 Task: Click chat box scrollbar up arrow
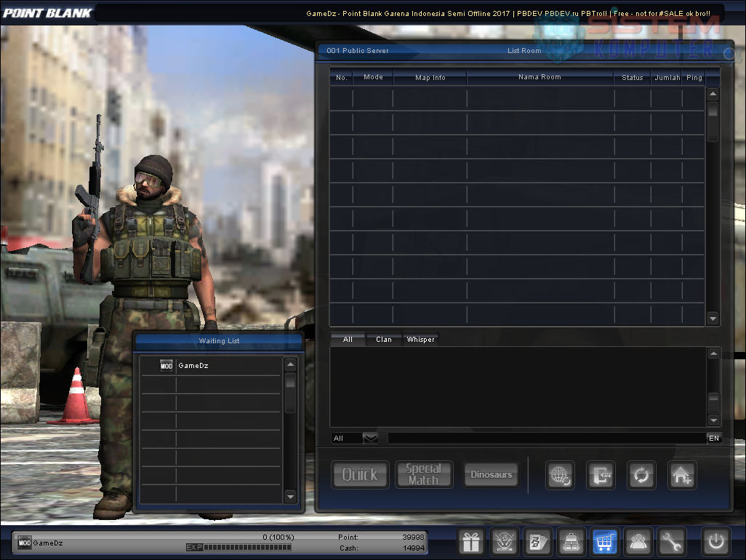click(714, 353)
